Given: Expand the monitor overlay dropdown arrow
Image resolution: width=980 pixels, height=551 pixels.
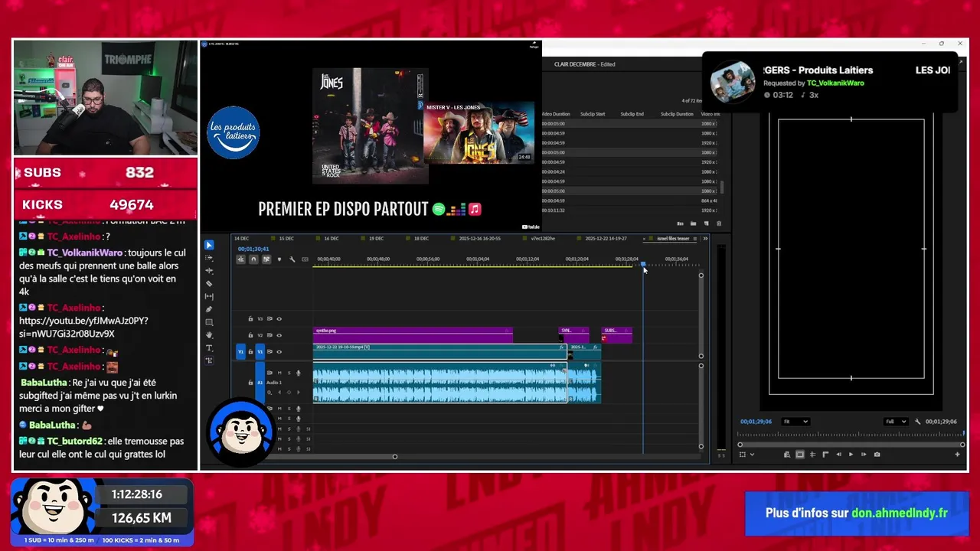Looking at the screenshot, I should pos(752,455).
